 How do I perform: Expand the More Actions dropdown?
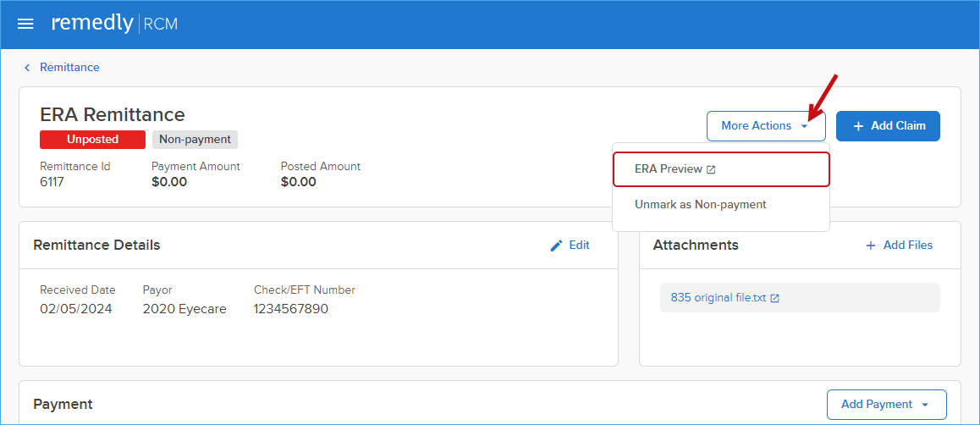[766, 125]
